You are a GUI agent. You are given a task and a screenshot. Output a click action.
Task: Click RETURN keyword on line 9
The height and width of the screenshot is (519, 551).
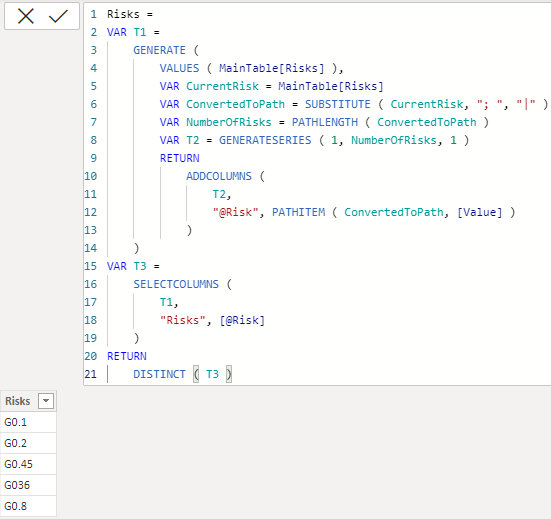(179, 158)
